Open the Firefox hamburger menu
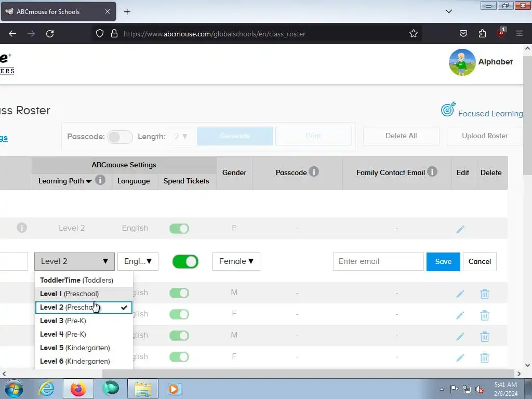 point(520,33)
